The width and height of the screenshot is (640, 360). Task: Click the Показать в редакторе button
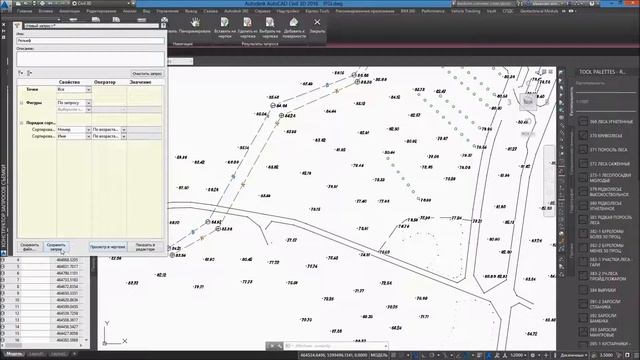[145, 247]
